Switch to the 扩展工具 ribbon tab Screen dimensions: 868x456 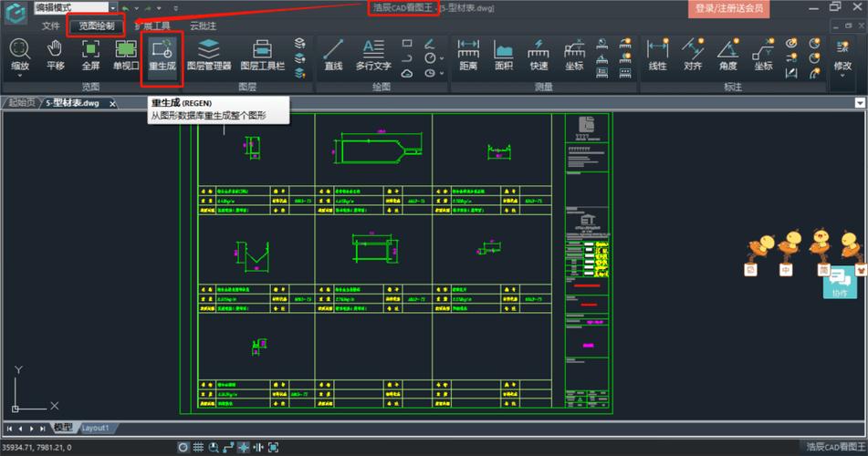click(152, 26)
